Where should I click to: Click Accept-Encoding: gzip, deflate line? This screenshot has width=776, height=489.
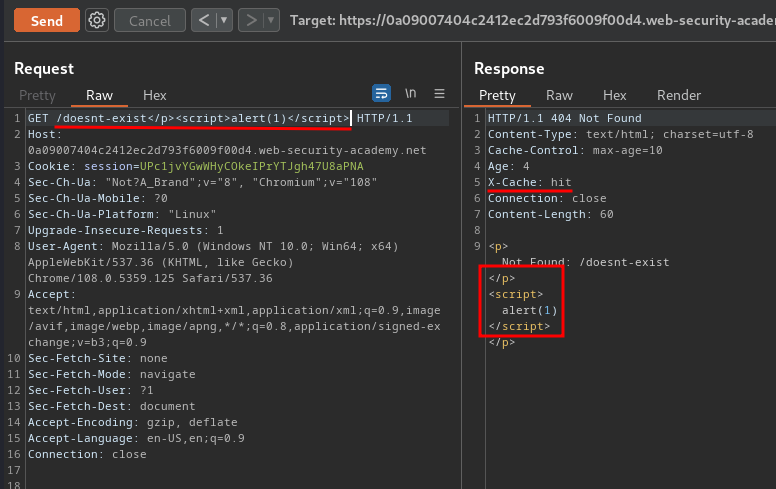click(133, 422)
